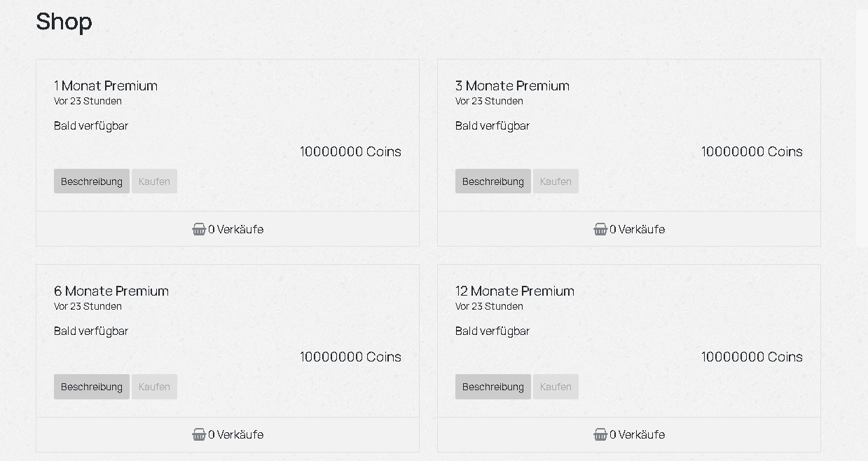This screenshot has height=461, width=868.
Task: Click Kaufen on 6 Monate Premium
Action: click(154, 387)
